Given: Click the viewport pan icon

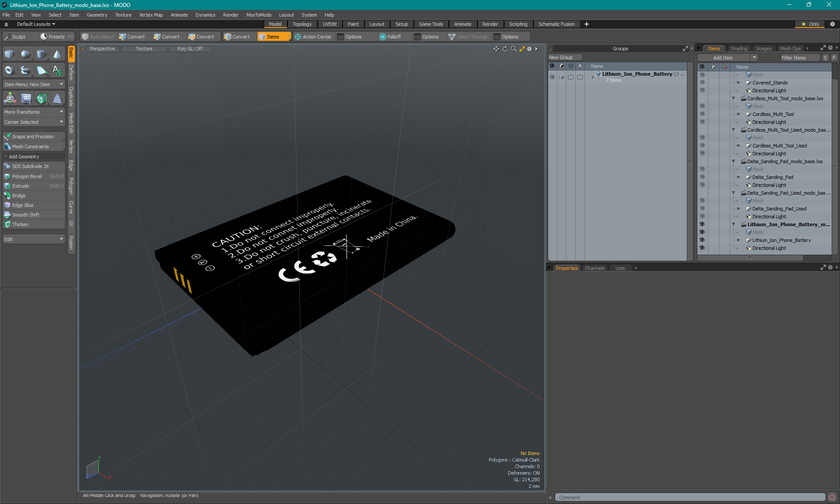Looking at the screenshot, I should [496, 49].
